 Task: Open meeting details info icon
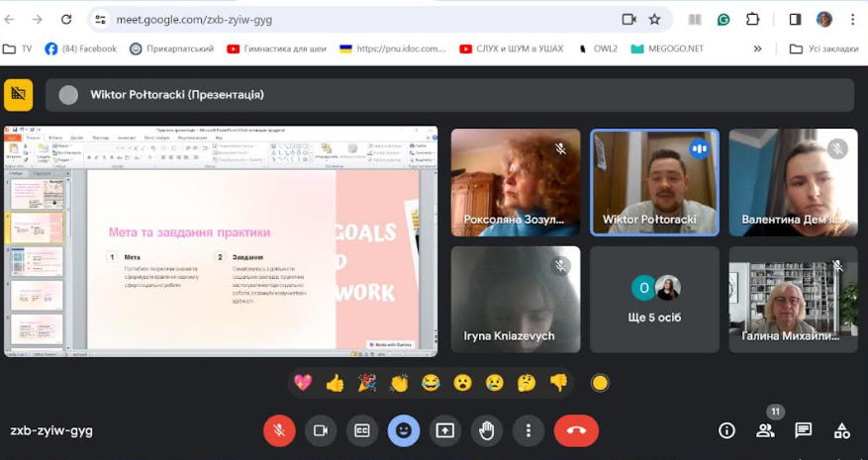click(x=726, y=430)
